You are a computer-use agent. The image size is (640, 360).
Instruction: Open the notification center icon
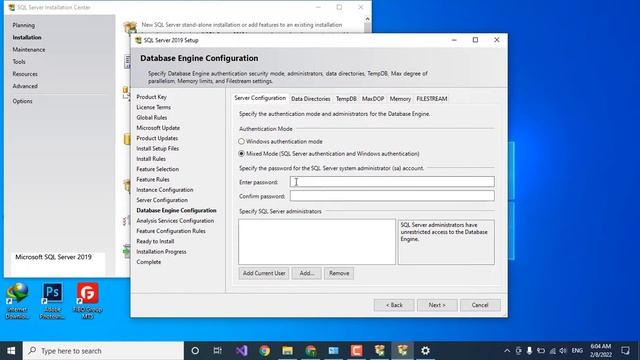625,351
